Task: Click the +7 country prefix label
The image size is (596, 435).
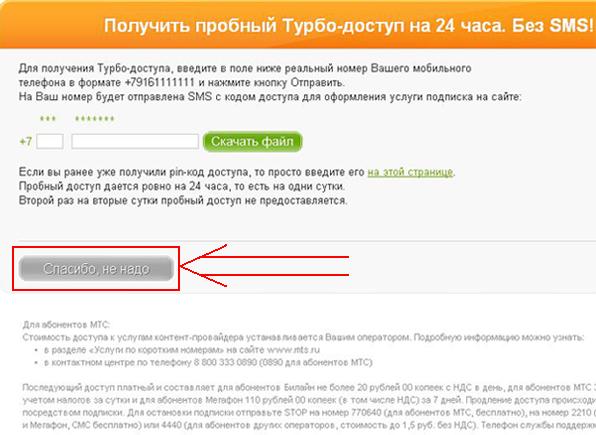Action: pyautogui.click(x=25, y=142)
